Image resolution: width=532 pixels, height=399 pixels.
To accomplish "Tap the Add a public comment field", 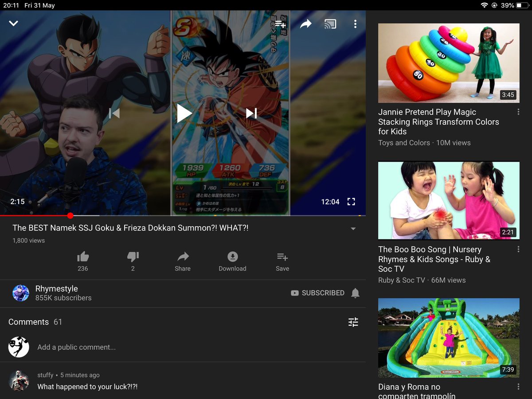I will click(x=76, y=347).
